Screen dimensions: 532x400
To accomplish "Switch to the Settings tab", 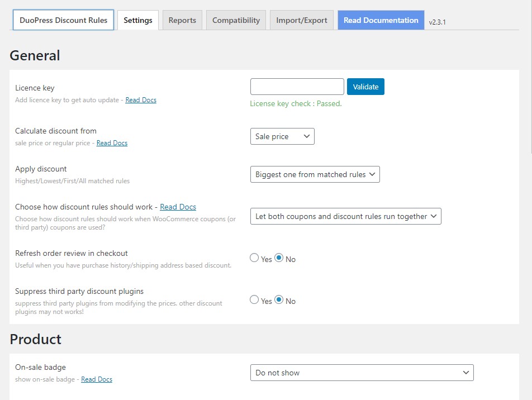I will [x=137, y=20].
